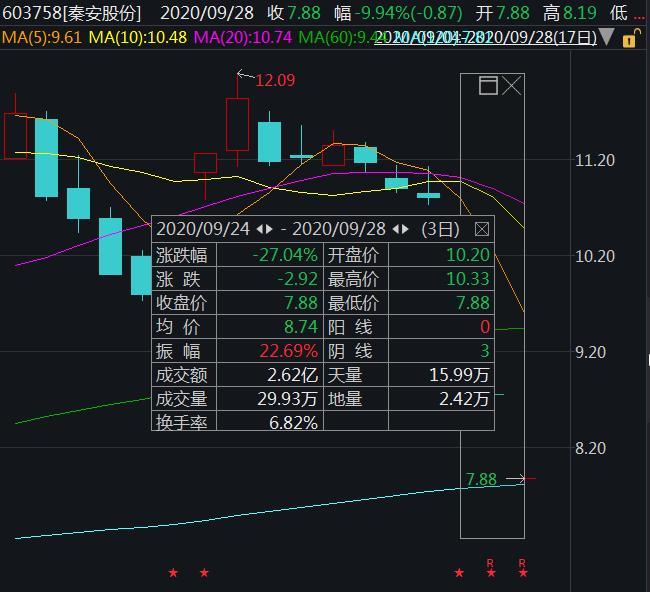
Task: Click the 阴线 count 3
Action: (485, 351)
